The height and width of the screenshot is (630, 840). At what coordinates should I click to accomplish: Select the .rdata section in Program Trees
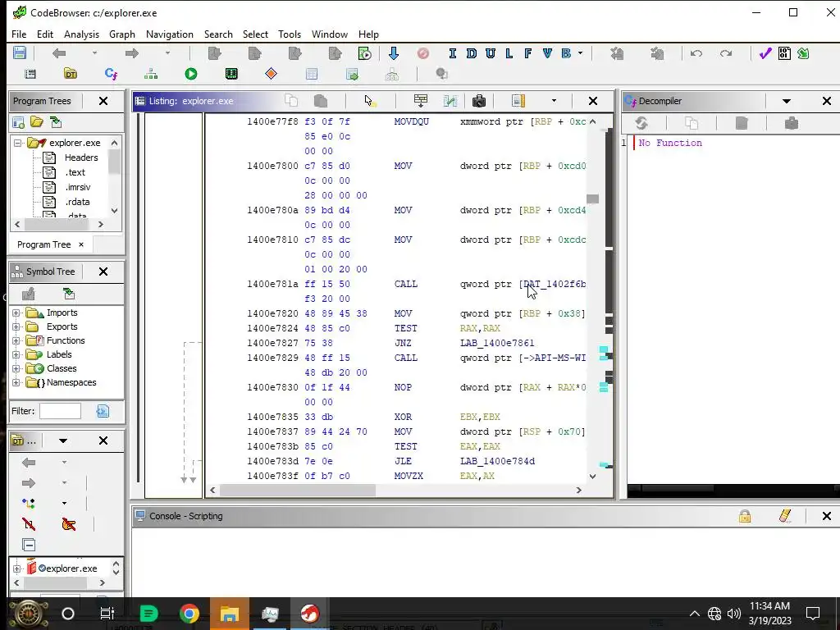click(x=78, y=202)
